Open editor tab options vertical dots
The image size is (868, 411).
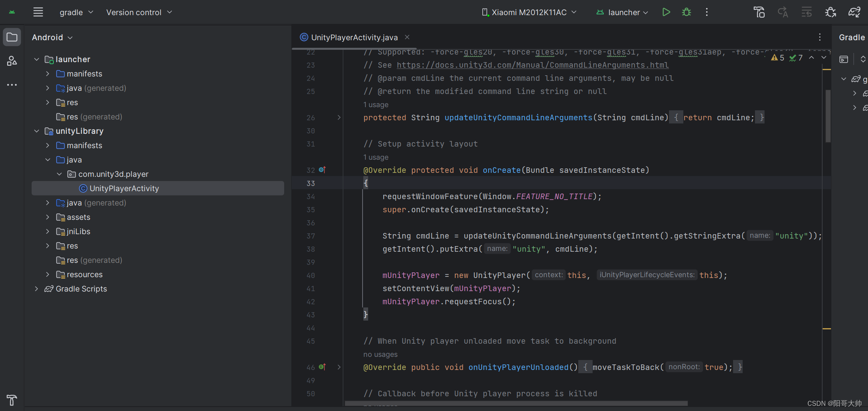(820, 37)
